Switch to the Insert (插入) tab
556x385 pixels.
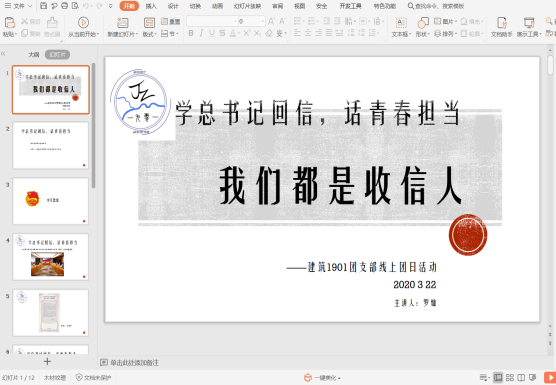[151, 6]
